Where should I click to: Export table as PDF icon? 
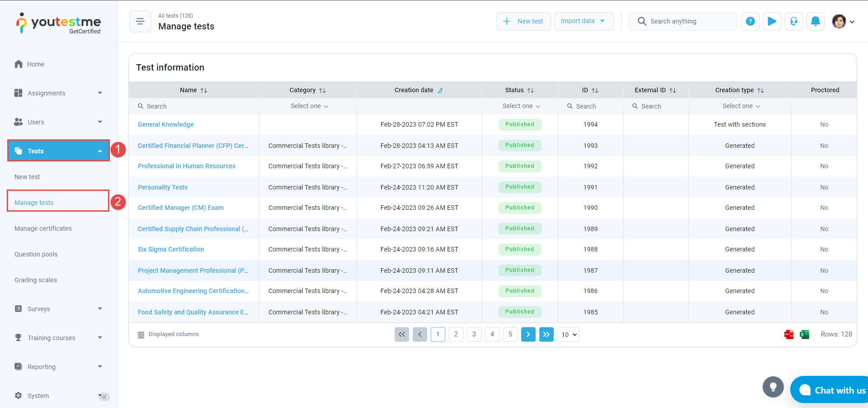(789, 334)
